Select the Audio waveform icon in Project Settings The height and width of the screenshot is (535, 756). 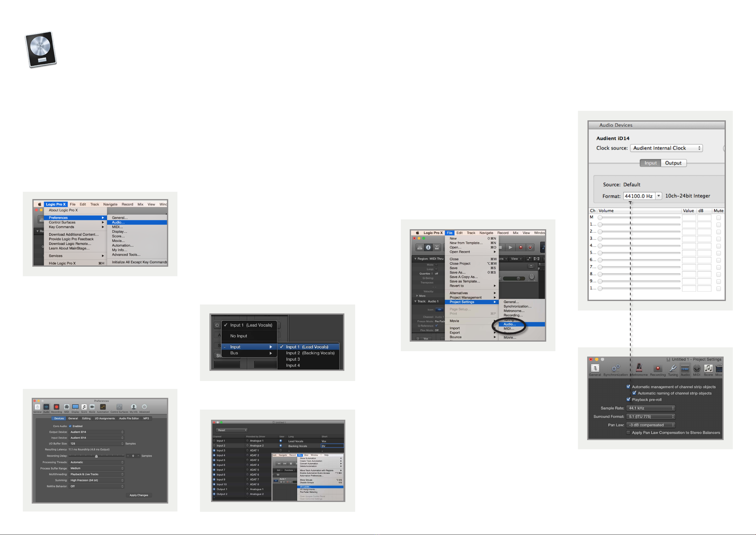coord(685,368)
